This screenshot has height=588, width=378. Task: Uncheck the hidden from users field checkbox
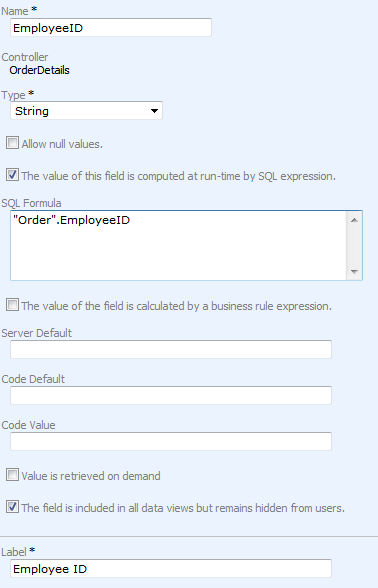pyautogui.click(x=12, y=507)
